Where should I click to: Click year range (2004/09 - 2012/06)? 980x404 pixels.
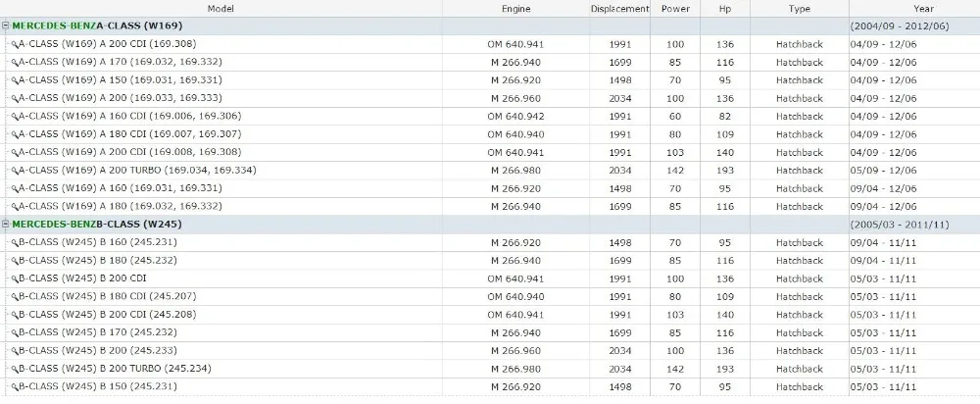point(900,26)
